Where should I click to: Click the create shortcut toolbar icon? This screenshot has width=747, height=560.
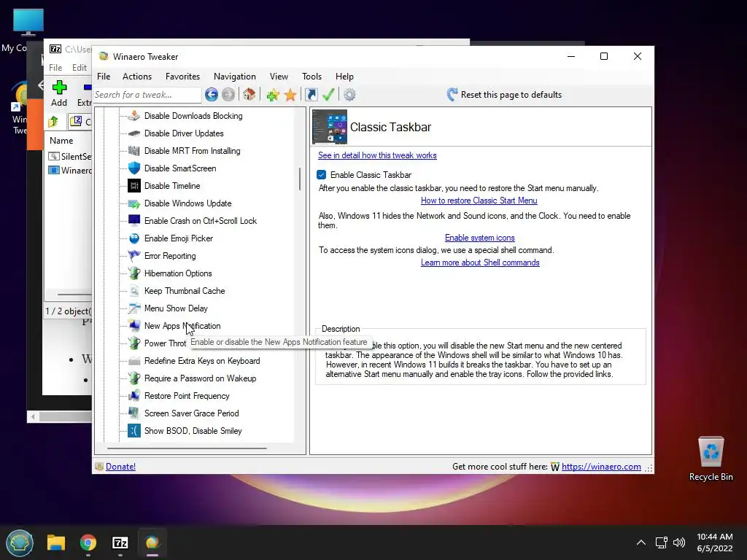click(311, 95)
